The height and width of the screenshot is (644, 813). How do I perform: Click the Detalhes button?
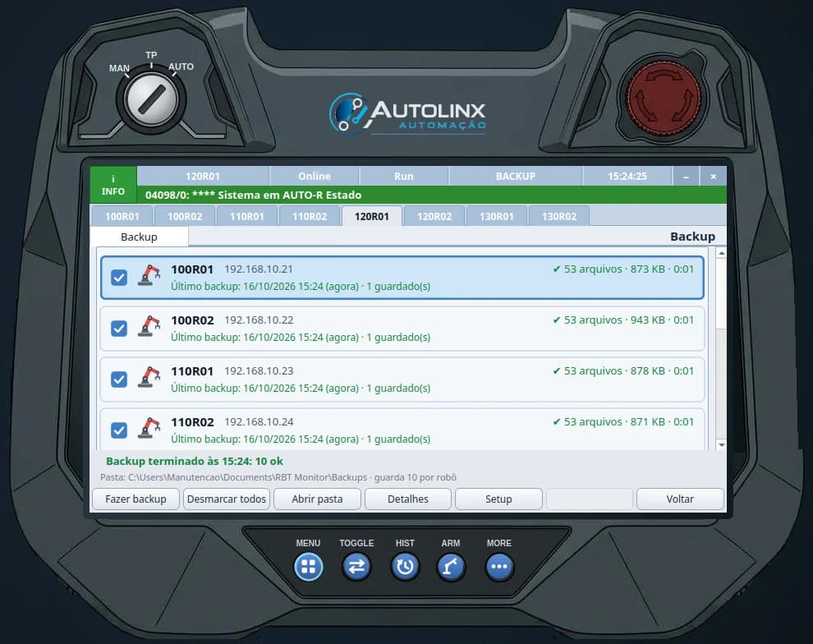coord(408,499)
